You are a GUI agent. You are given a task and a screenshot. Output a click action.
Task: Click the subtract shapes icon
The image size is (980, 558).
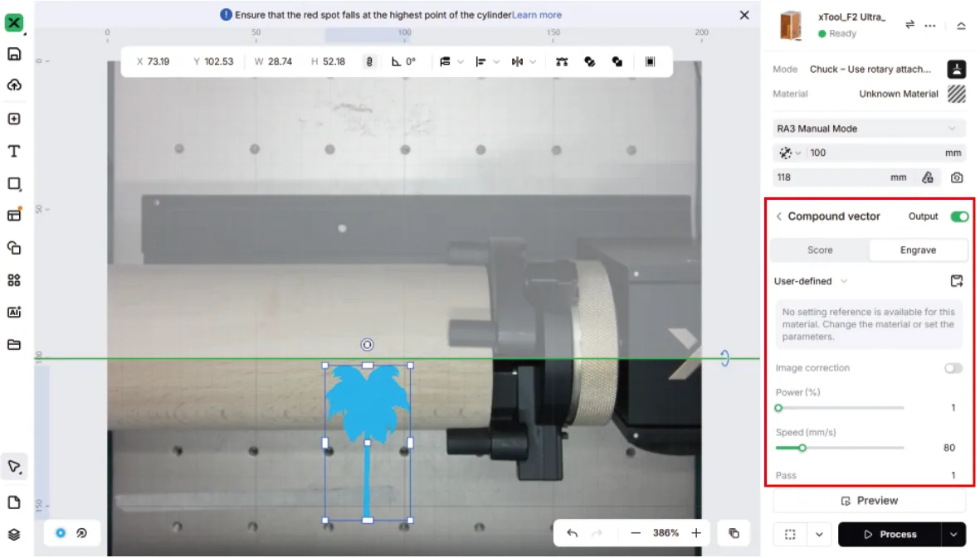tap(617, 61)
